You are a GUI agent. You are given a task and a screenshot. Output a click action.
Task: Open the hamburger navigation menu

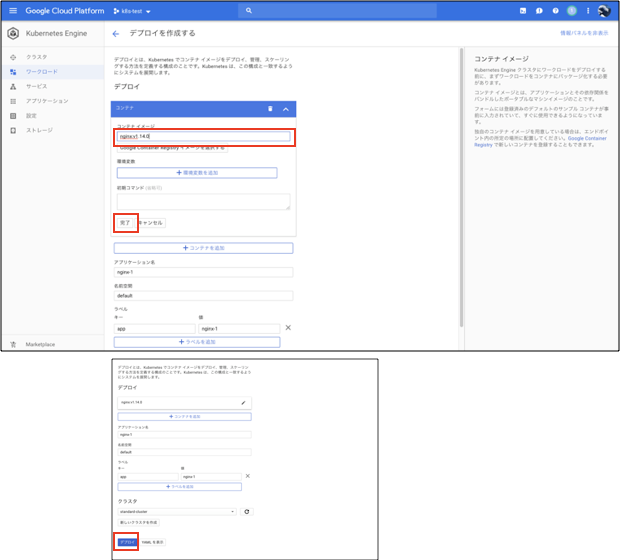[13, 11]
